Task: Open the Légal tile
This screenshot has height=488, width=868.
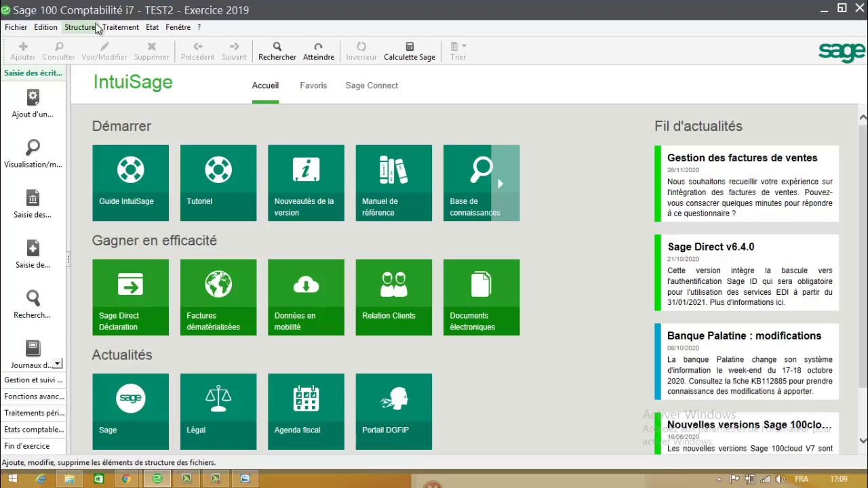Action: [x=218, y=412]
